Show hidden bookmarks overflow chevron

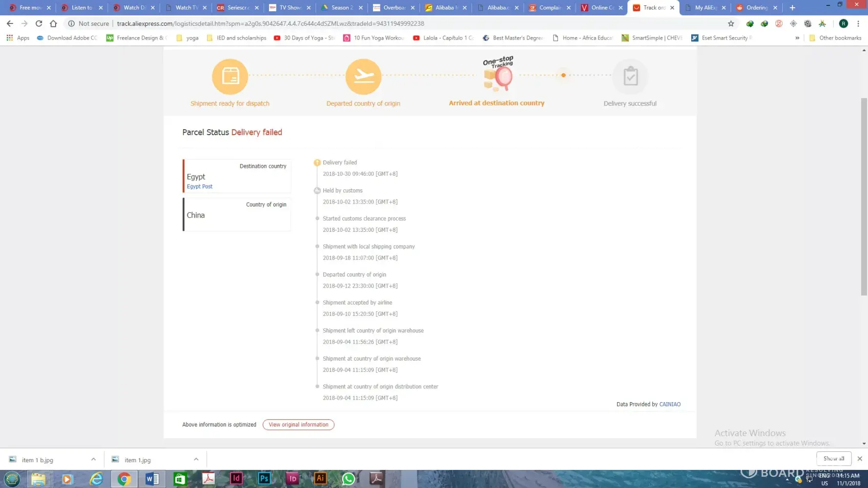pos(797,38)
